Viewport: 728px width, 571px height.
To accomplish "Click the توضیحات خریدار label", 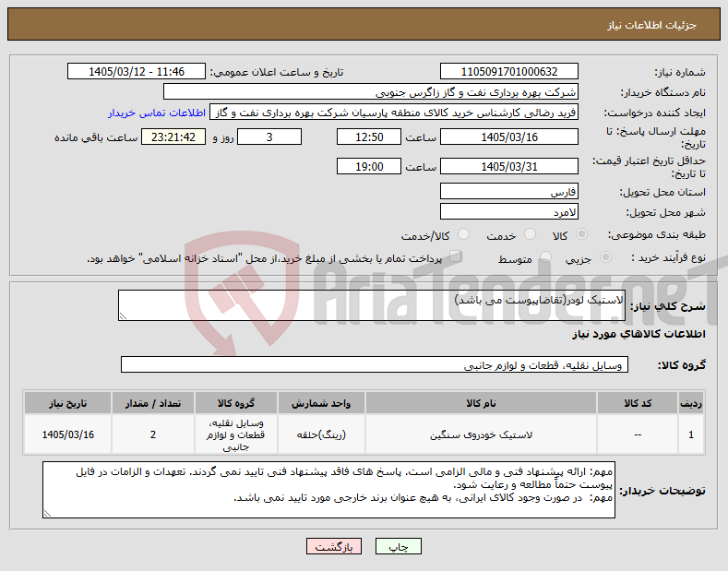I will pyautogui.click(x=662, y=491).
